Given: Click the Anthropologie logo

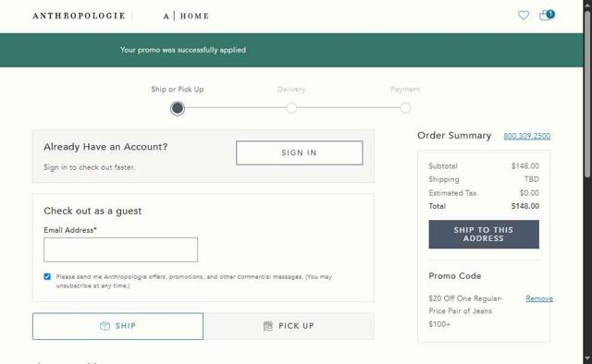Looking at the screenshot, I should pyautogui.click(x=79, y=16).
